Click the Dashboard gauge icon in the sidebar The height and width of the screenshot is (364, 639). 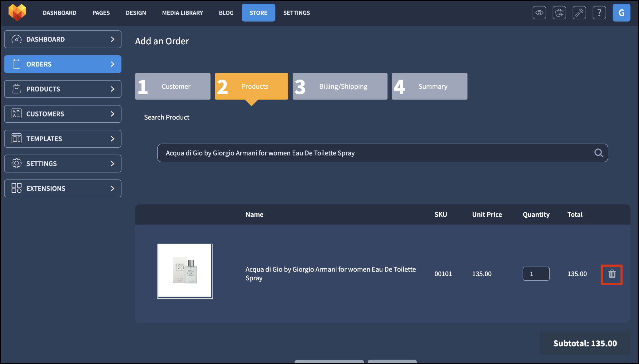coord(17,39)
